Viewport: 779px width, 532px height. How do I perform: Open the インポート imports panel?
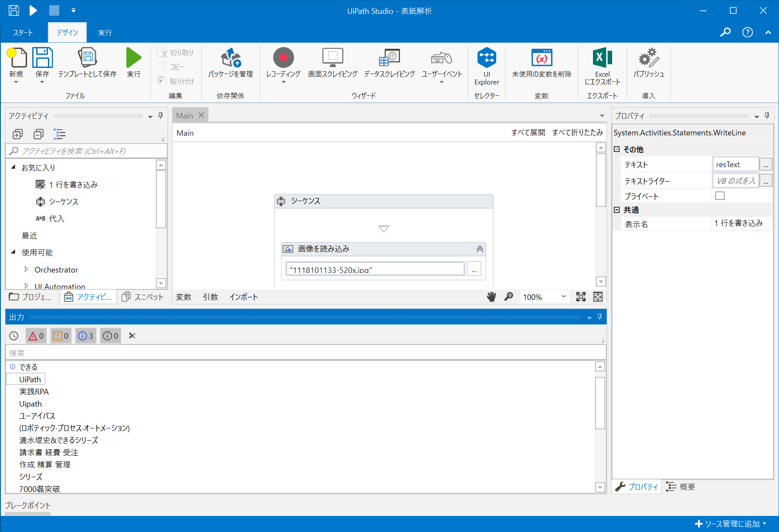coord(244,297)
